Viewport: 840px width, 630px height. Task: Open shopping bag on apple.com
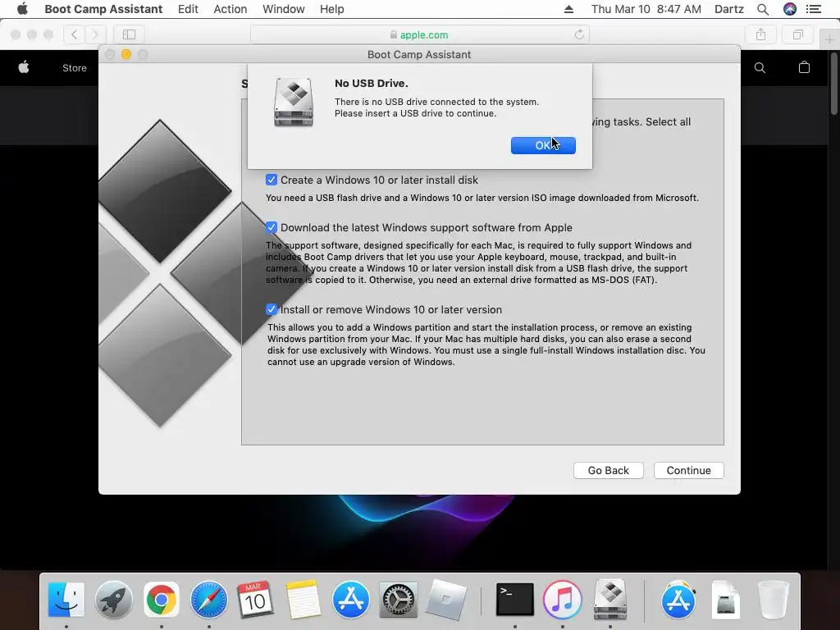[x=804, y=67]
